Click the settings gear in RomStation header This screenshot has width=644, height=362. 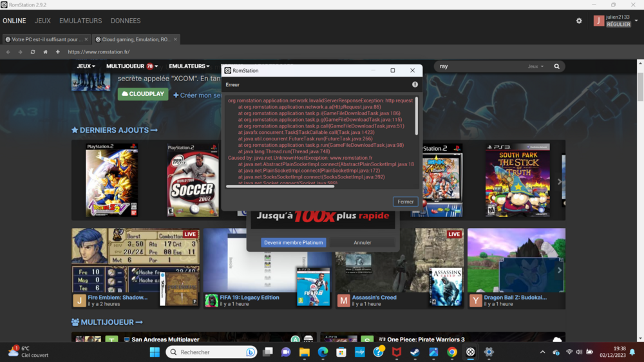[x=579, y=21]
